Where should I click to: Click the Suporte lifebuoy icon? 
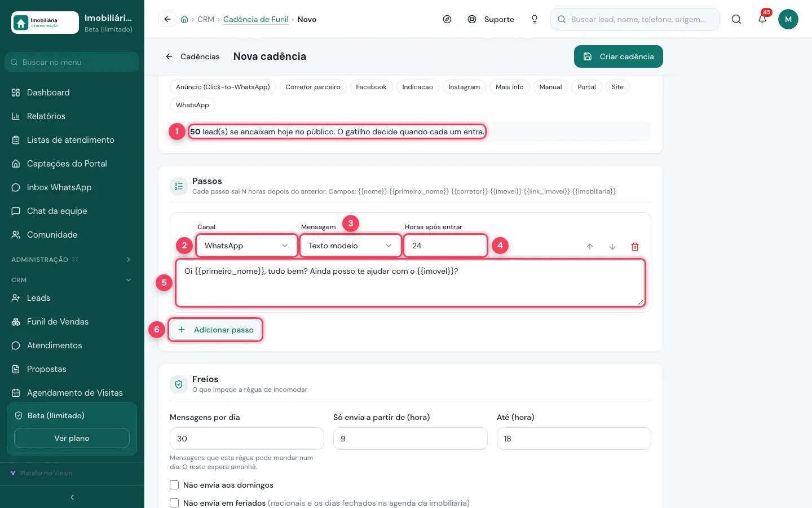[472, 19]
